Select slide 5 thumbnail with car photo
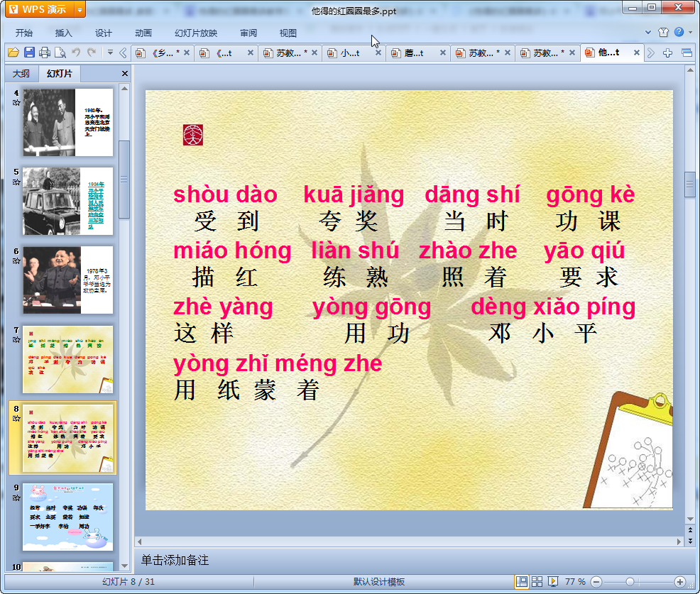Viewport: 700px width, 594px height. [x=68, y=202]
